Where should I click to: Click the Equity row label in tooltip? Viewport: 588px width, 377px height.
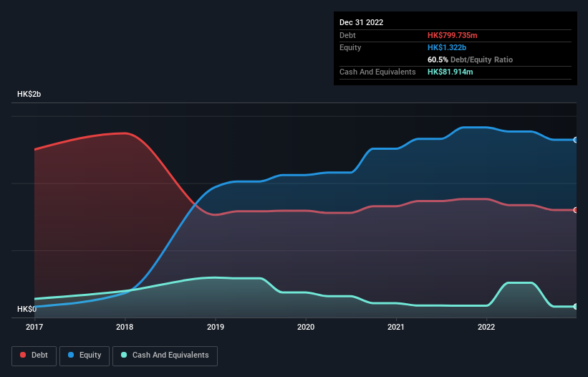coord(350,47)
